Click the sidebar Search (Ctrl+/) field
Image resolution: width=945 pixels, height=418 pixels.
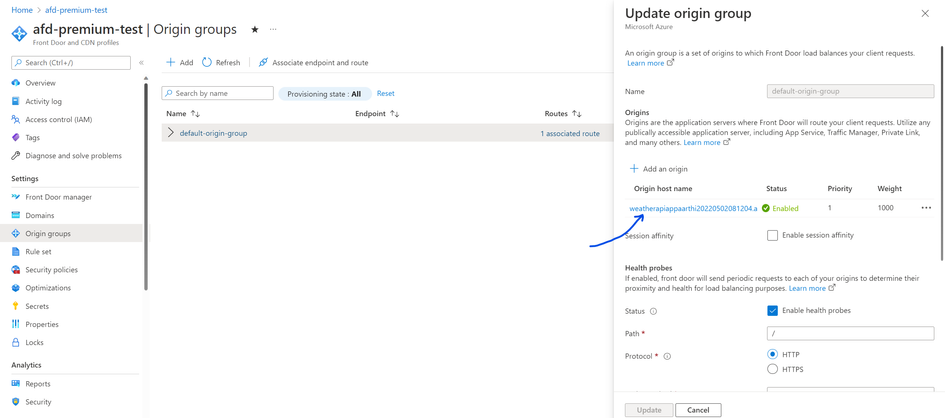click(x=71, y=63)
